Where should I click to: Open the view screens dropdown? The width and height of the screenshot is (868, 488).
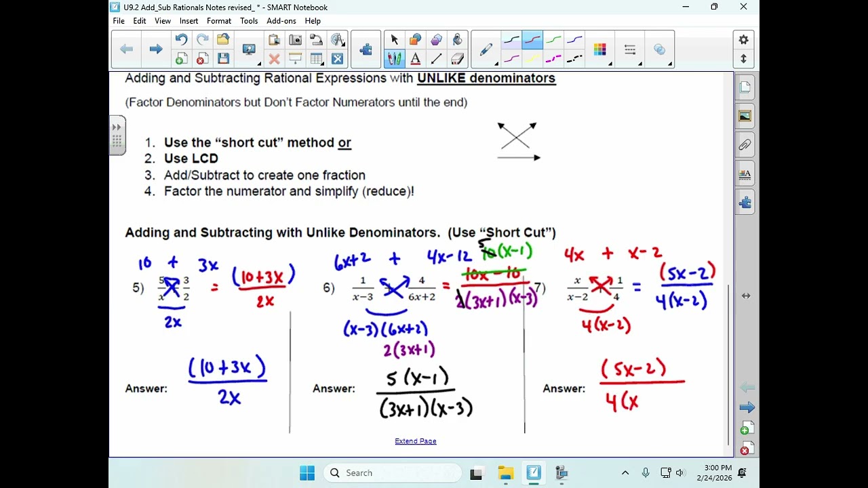[250, 49]
